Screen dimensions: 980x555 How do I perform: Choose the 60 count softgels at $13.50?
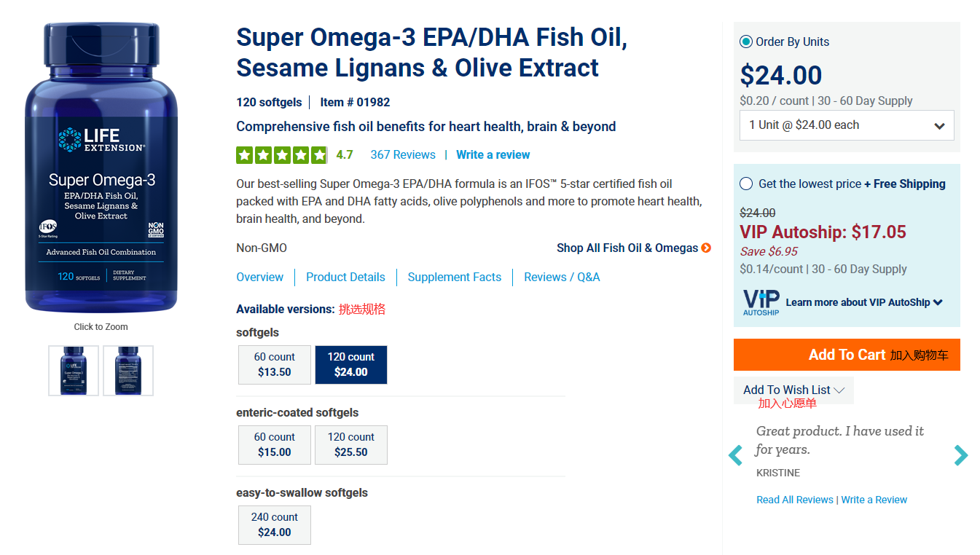(x=275, y=365)
